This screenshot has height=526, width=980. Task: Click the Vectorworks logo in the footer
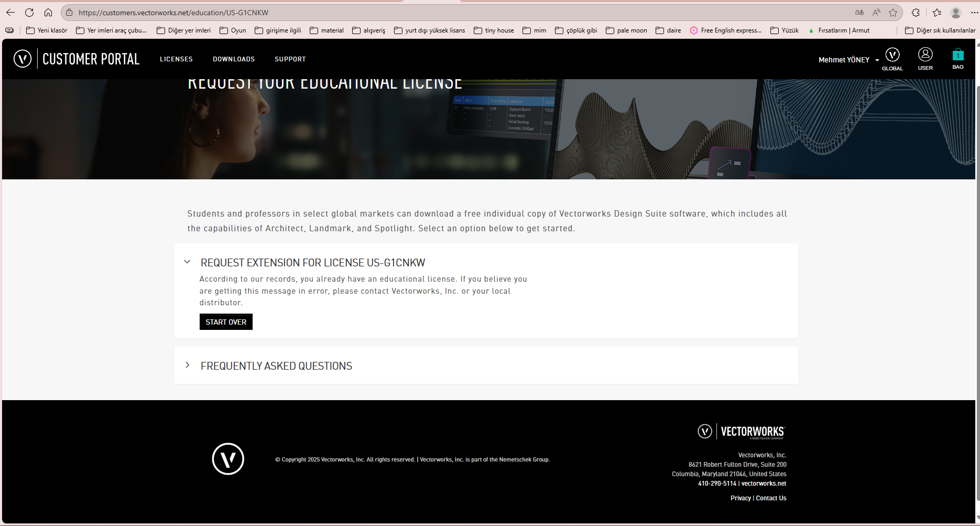click(x=228, y=458)
